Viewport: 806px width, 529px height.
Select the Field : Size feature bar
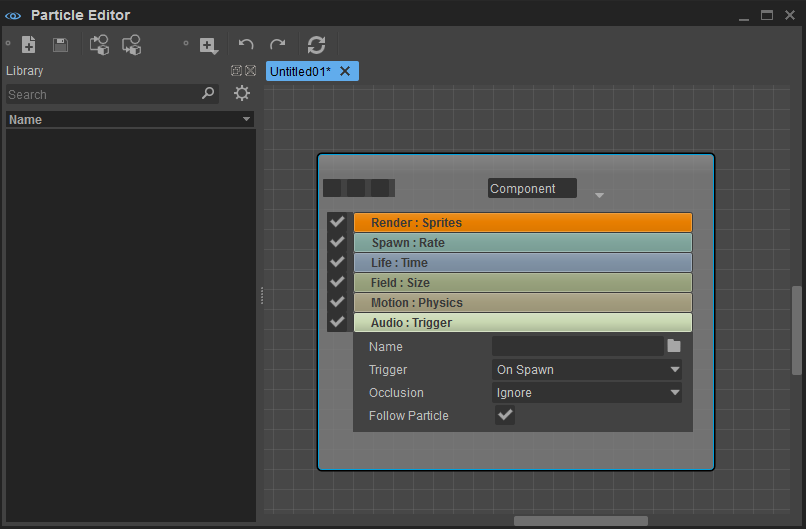[523, 283]
